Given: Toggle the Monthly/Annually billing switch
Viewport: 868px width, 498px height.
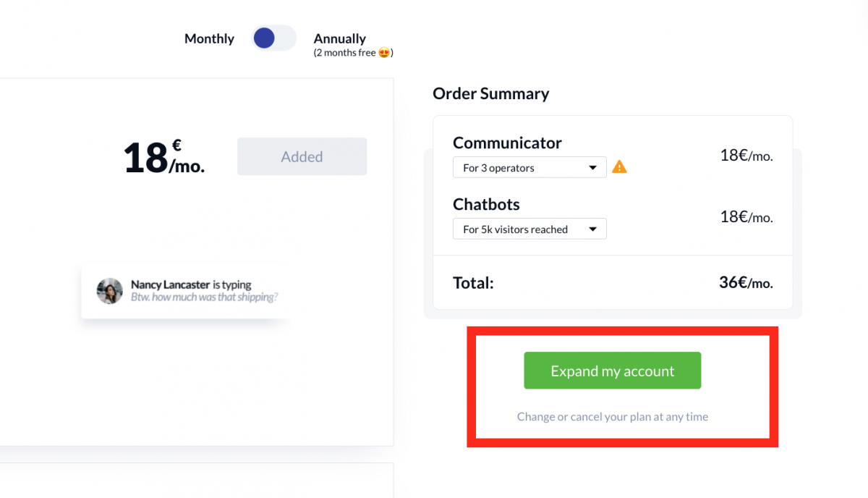Looking at the screenshot, I should click(274, 38).
